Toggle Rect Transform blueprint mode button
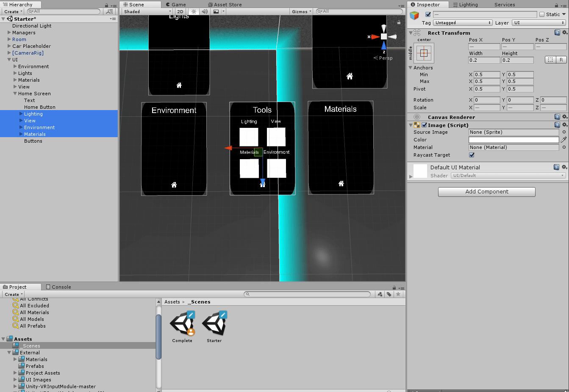The width and height of the screenshot is (569, 392). pyautogui.click(x=550, y=60)
